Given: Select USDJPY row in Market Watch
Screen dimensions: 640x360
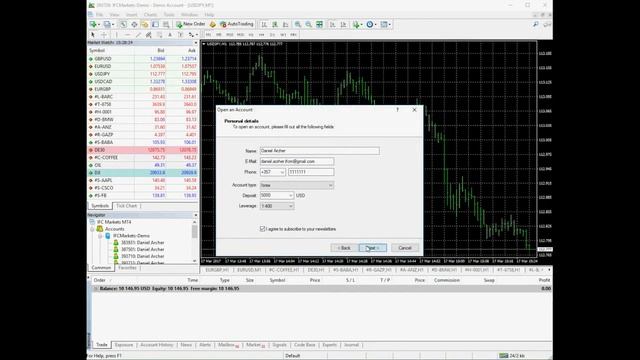Looking at the screenshot, I should [x=143, y=74].
